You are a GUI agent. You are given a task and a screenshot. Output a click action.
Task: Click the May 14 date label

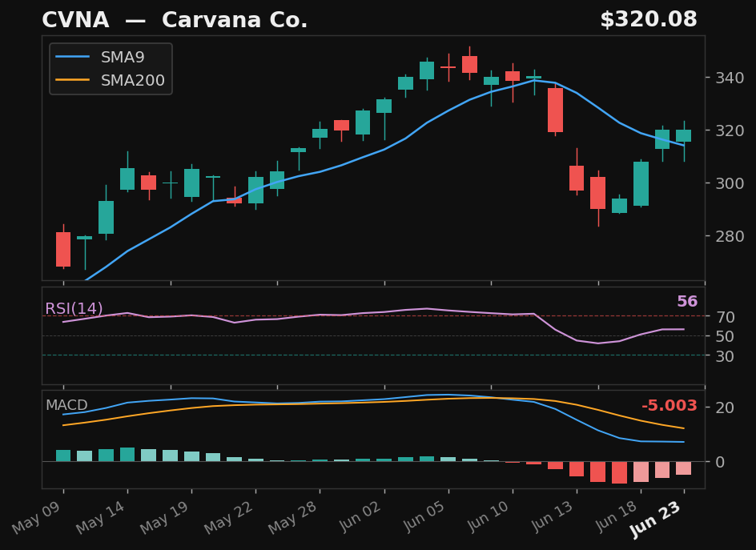click(101, 517)
